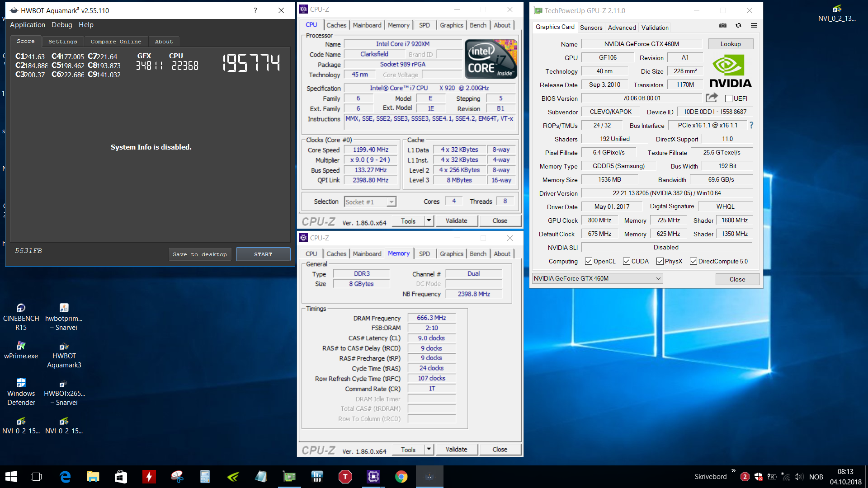
Task: Open the calculator taskbar icon
Action: [205, 477]
